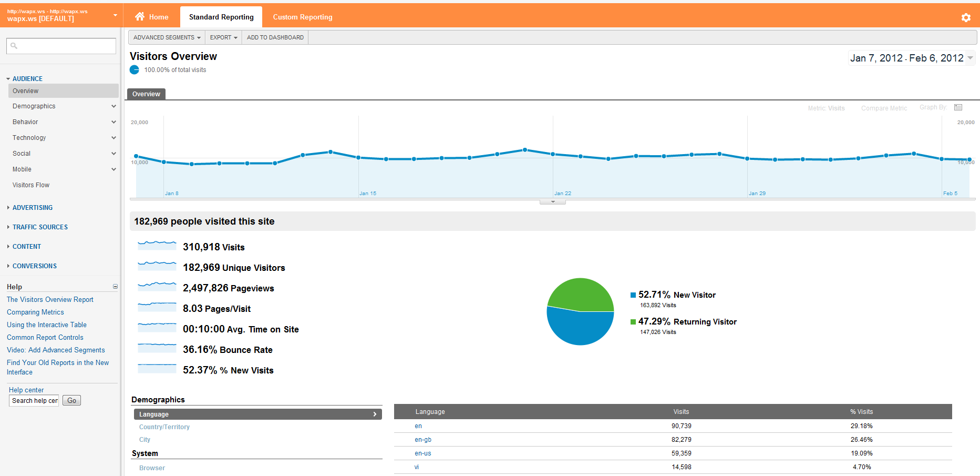Viewport: 980px width, 476px height.
Task: Click the Add to Dashboard button
Action: [x=275, y=37]
